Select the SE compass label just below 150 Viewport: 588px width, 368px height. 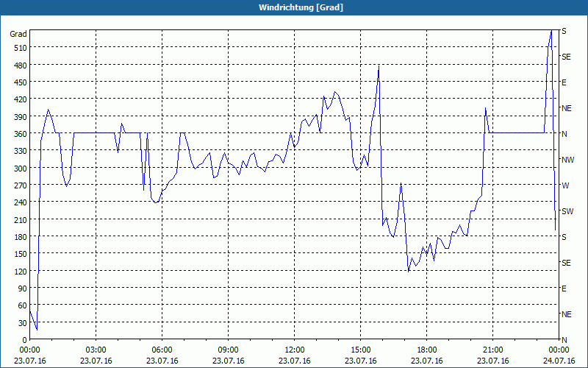click(x=566, y=263)
